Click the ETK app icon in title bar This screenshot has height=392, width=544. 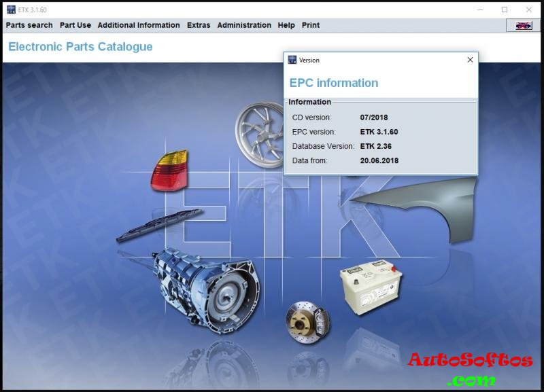point(11,10)
